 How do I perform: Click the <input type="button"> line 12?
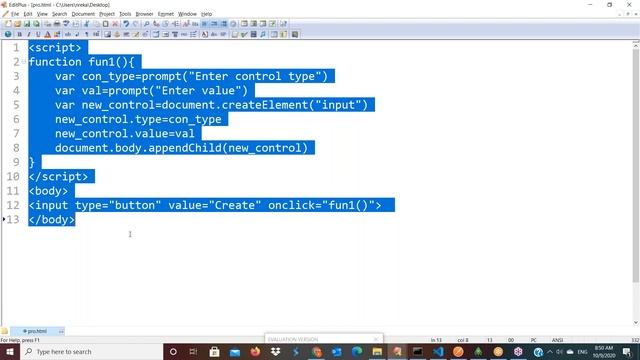(x=205, y=205)
